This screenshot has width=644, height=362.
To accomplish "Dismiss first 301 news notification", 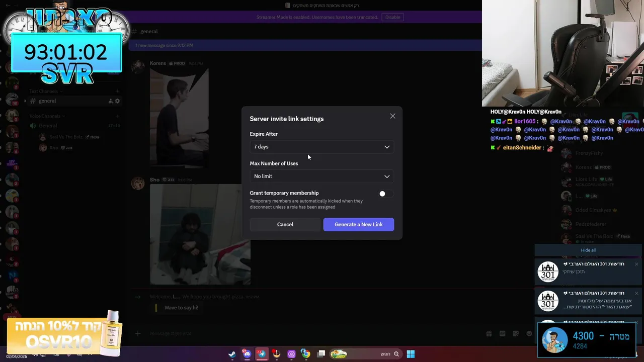I will click(x=636, y=264).
